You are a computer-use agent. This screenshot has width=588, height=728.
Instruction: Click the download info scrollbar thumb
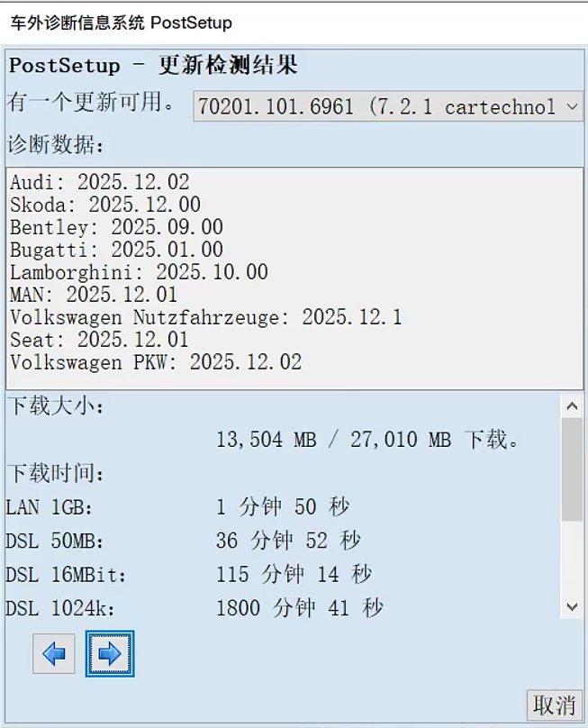click(x=572, y=469)
